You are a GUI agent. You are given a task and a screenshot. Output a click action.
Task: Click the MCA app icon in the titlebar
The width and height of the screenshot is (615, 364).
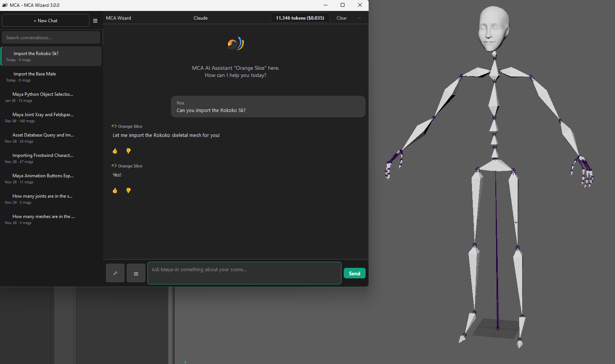tap(5, 5)
